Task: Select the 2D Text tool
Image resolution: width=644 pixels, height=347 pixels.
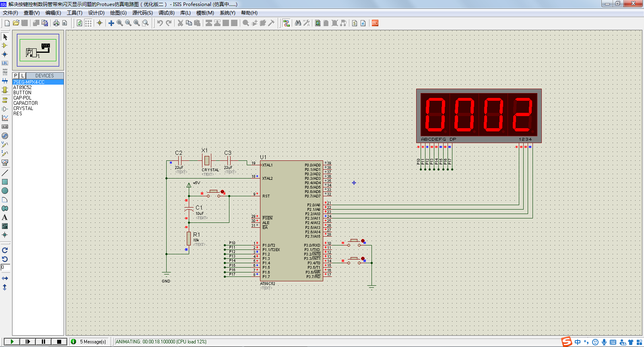Action: [x=5, y=217]
